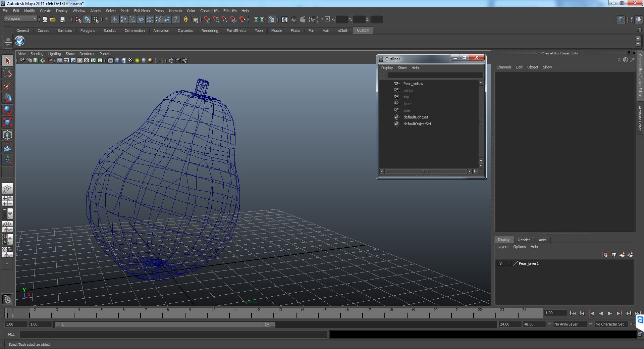Open the Create UVs menu
Image resolution: width=644 pixels, height=349 pixels.
(x=209, y=11)
